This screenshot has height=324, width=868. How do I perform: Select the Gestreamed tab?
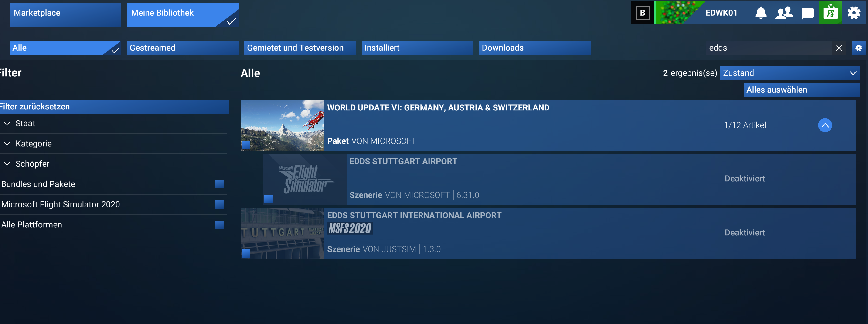(183, 48)
